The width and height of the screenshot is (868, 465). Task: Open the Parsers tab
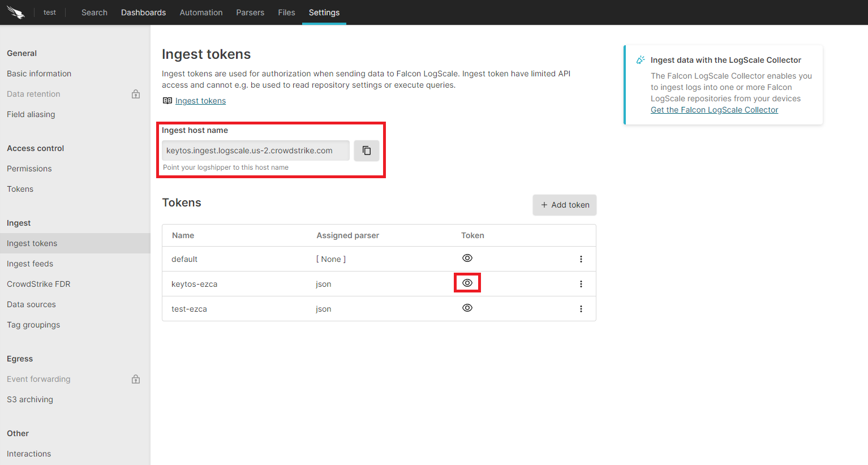point(250,12)
